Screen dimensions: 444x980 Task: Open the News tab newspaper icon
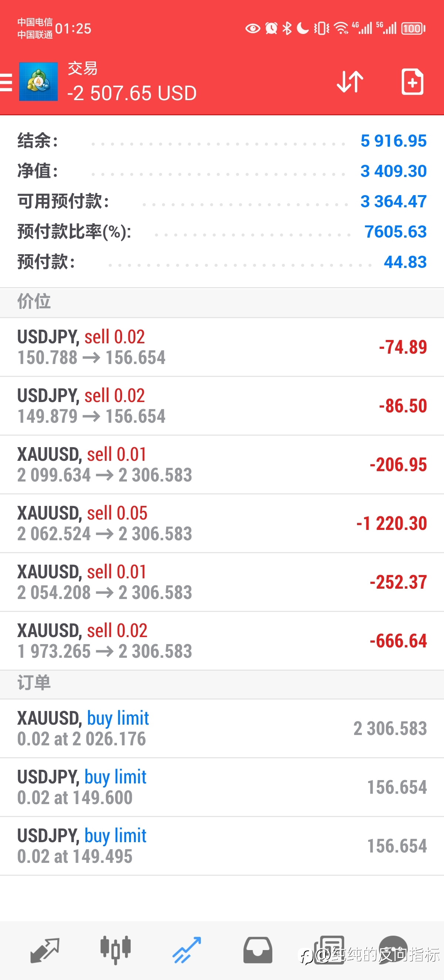[329, 950]
